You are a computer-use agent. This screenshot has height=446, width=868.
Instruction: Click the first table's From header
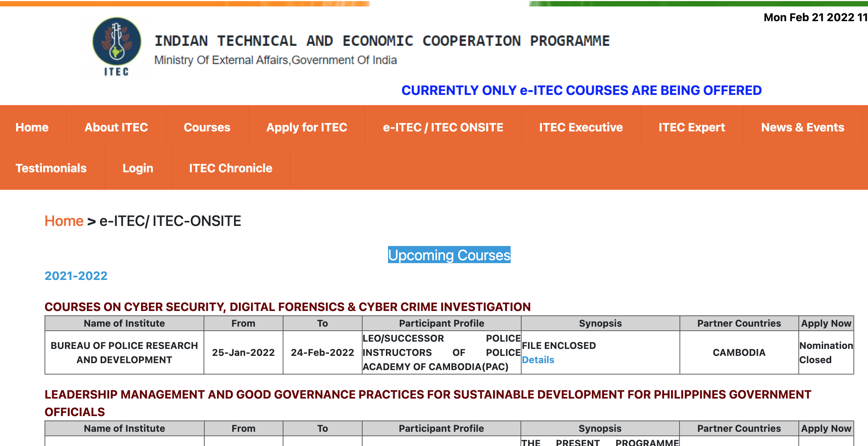click(x=243, y=323)
